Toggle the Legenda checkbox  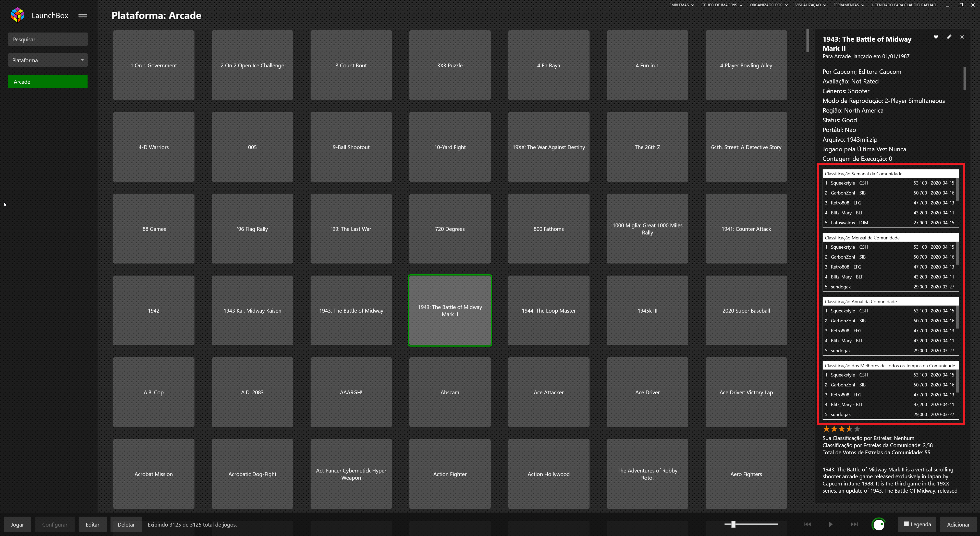(x=906, y=524)
